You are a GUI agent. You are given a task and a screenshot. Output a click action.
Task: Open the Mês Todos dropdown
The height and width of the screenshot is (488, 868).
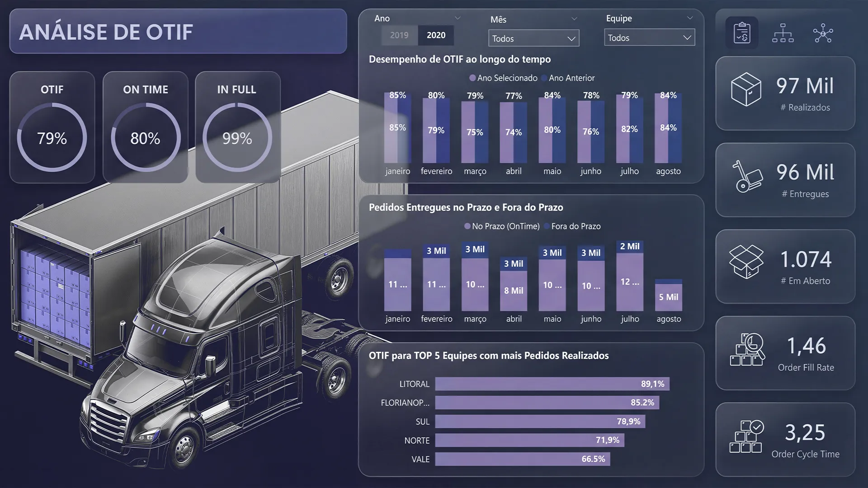(533, 38)
